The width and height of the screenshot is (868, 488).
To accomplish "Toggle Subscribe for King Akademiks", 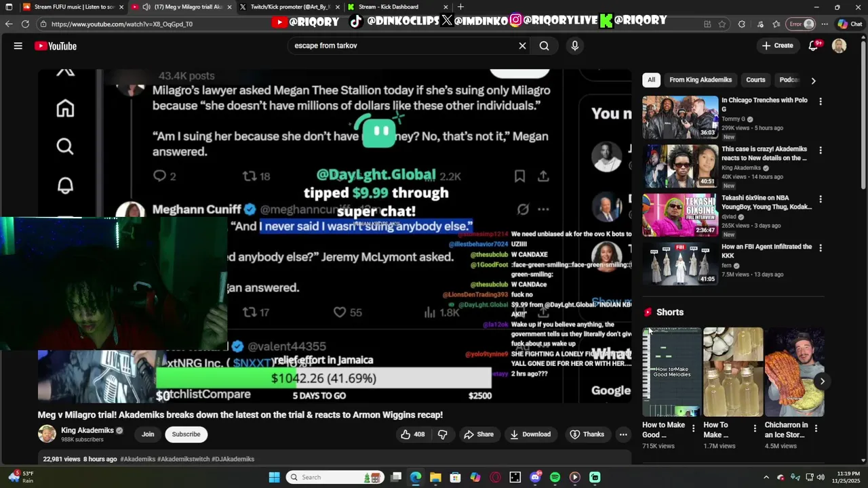I will click(186, 434).
